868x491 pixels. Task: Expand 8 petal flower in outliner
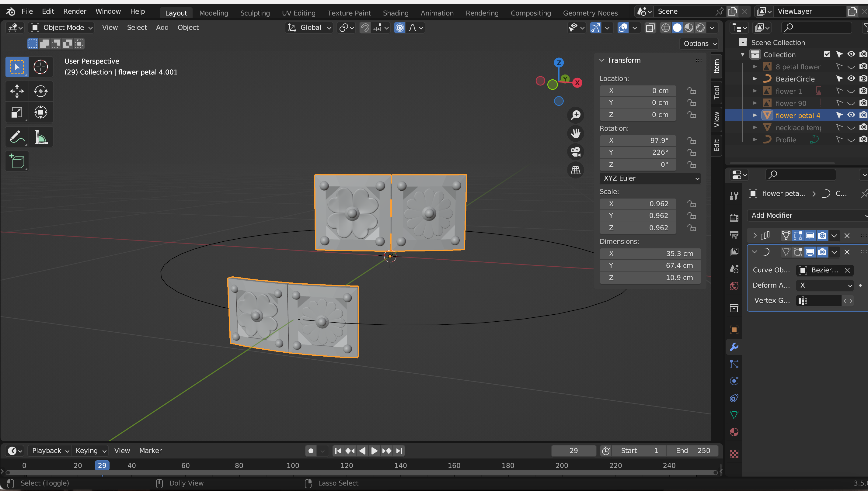(755, 67)
